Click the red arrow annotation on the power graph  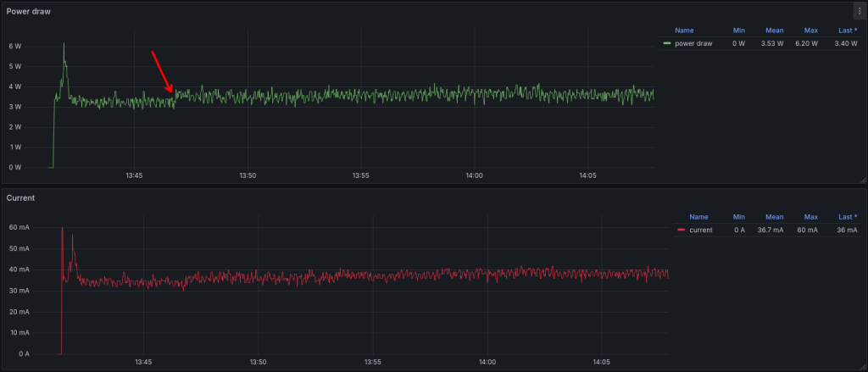(x=162, y=71)
